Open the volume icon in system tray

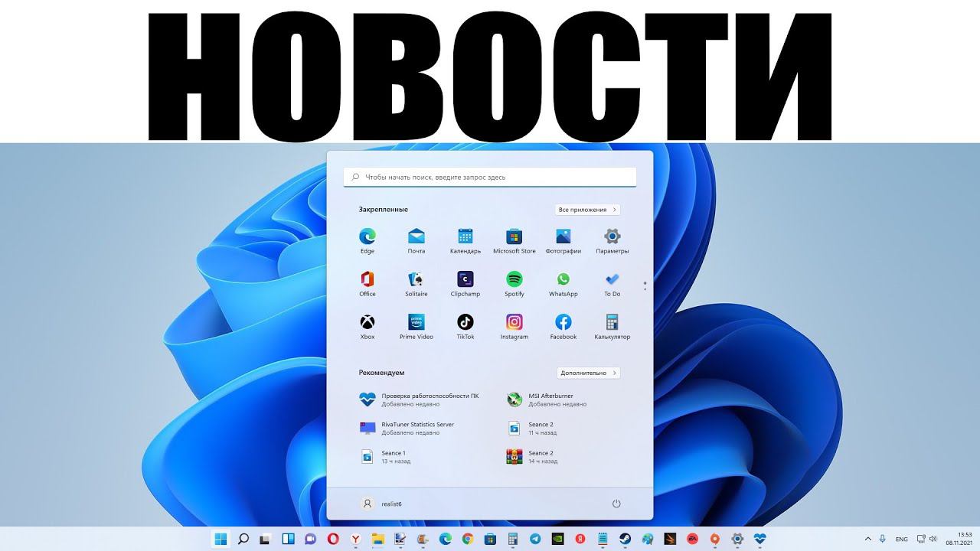[x=935, y=539]
